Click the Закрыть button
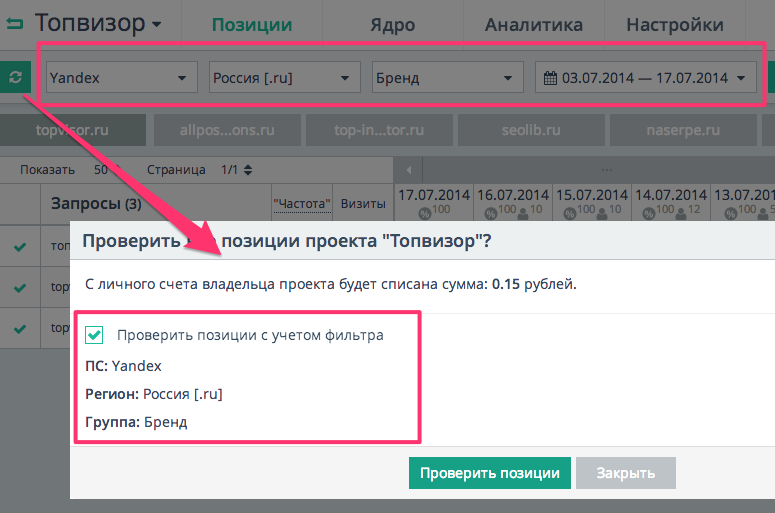The width and height of the screenshot is (775, 513). click(x=625, y=473)
